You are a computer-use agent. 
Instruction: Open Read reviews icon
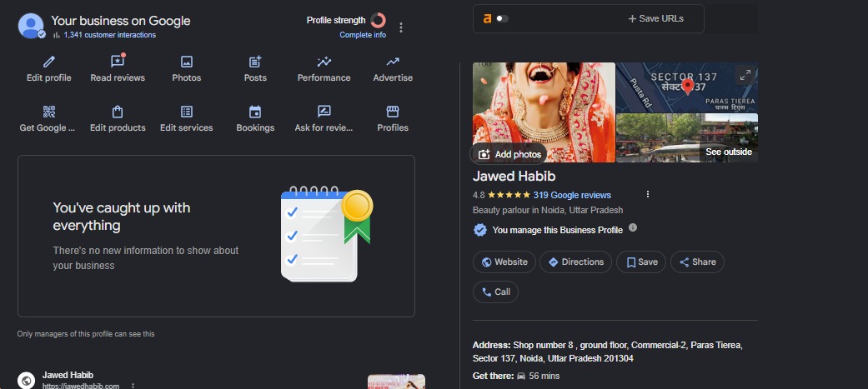(118, 61)
